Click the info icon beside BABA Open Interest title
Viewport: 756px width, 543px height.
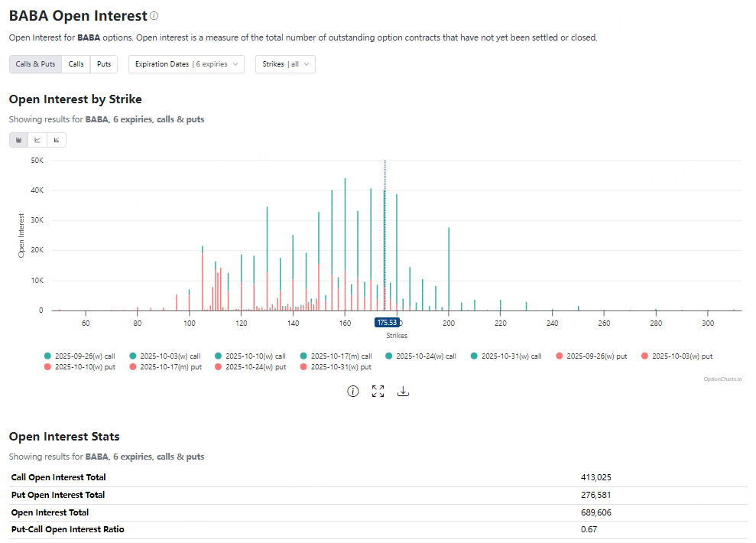click(x=154, y=16)
